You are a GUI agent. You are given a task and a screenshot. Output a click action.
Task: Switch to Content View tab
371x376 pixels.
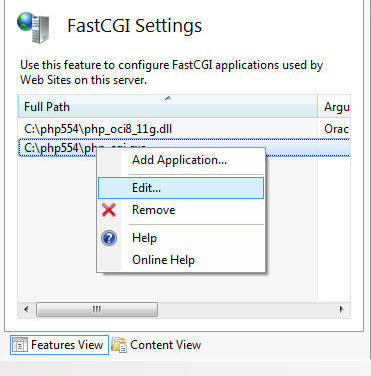[x=156, y=345]
